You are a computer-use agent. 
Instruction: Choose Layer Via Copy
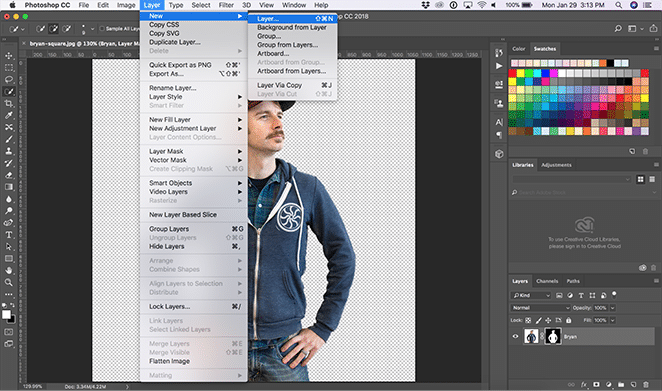point(292,85)
